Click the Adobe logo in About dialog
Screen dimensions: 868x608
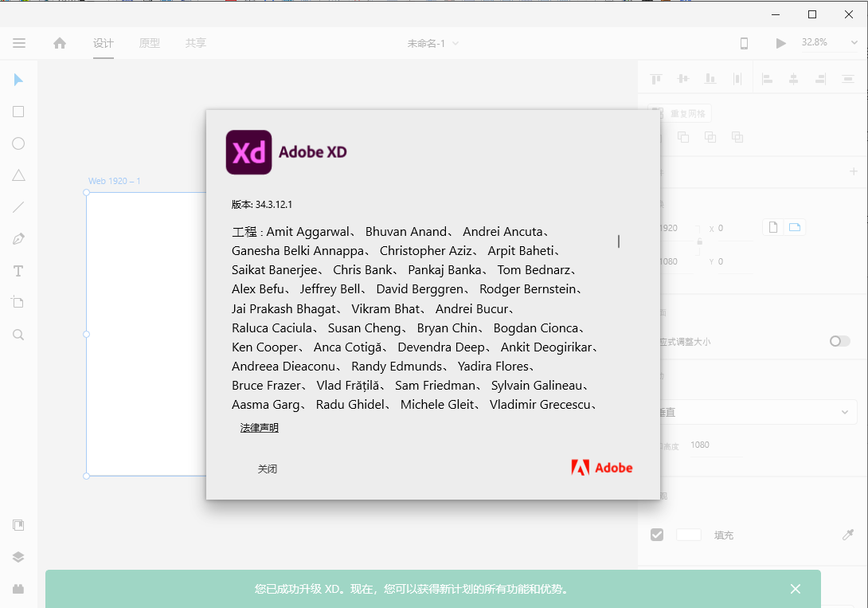tap(602, 468)
